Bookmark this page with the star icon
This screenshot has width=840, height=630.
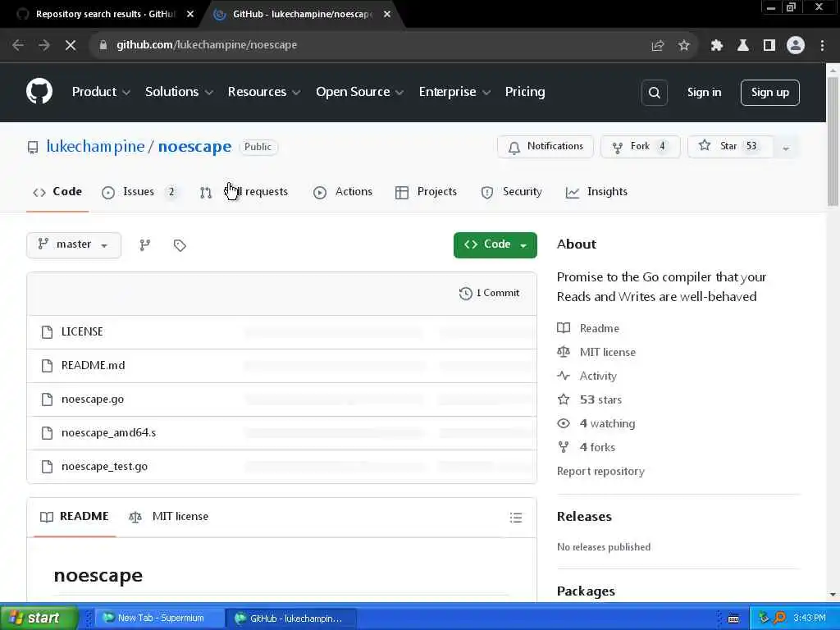click(x=683, y=46)
